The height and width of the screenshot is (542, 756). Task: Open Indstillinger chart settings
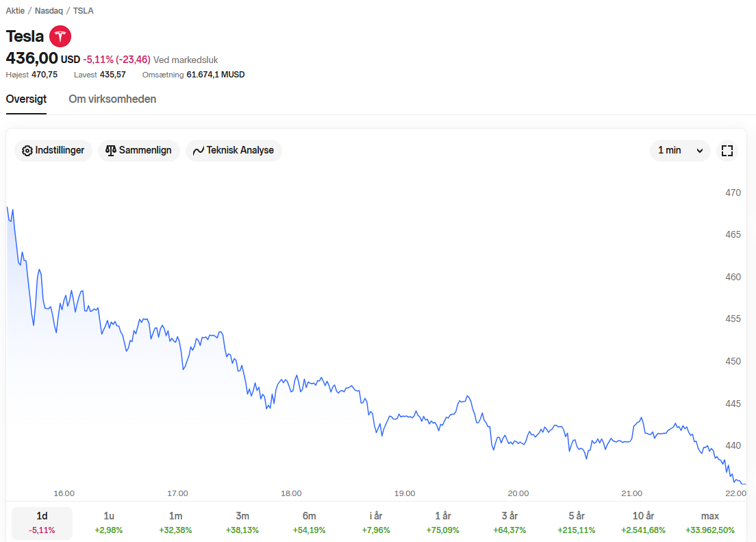click(x=53, y=151)
